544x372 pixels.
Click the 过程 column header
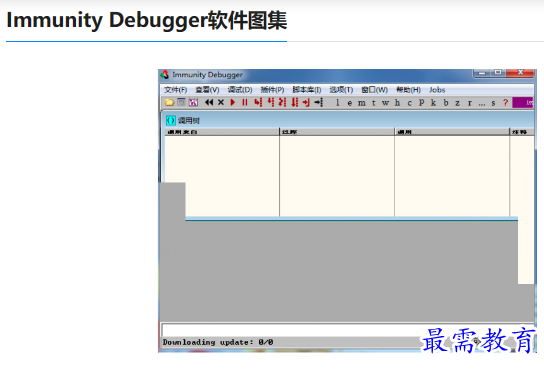(x=337, y=132)
